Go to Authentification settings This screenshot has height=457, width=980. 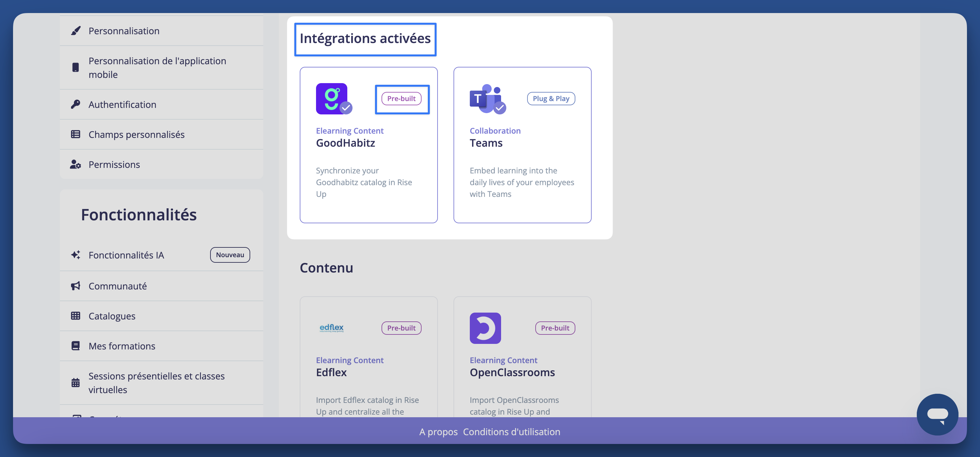pyautogui.click(x=161, y=105)
